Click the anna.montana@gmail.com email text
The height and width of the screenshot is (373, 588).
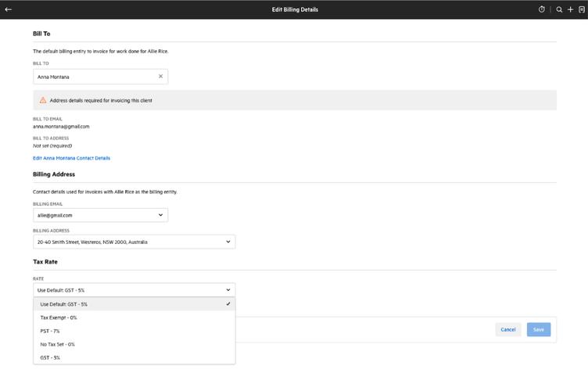pos(61,127)
